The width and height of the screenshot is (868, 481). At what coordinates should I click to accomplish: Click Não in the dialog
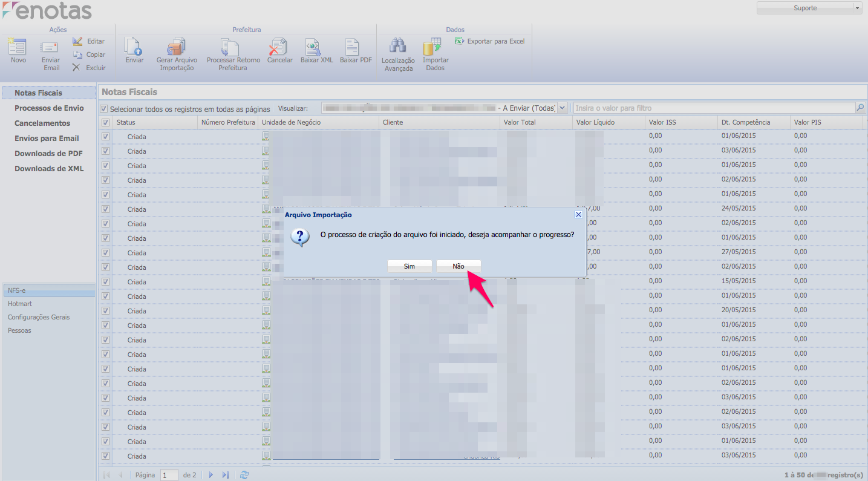point(458,266)
